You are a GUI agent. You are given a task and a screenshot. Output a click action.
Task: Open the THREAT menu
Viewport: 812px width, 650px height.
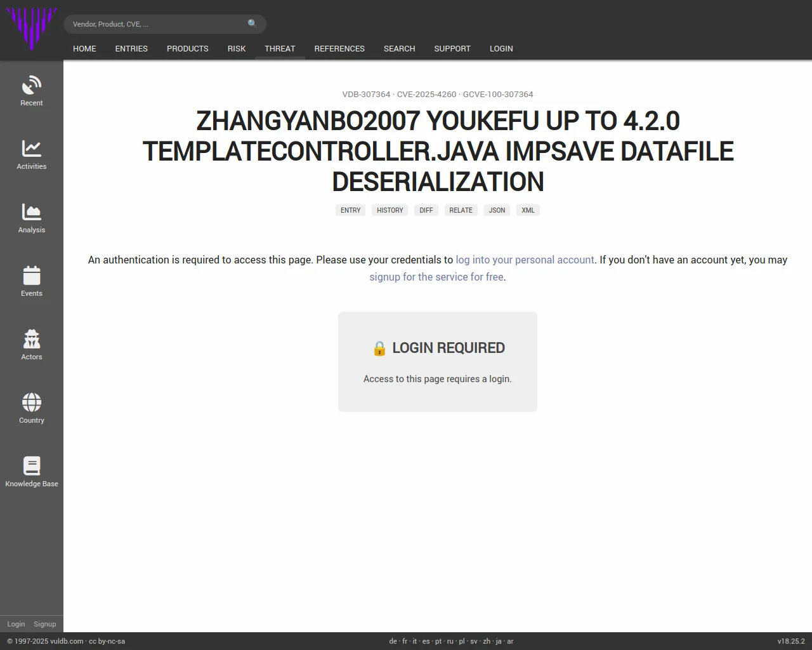tap(280, 48)
